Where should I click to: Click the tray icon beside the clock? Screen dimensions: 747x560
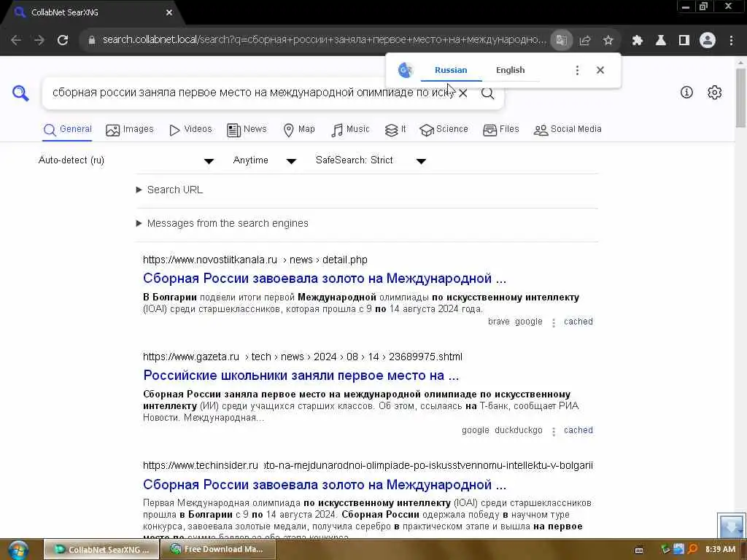click(x=693, y=550)
